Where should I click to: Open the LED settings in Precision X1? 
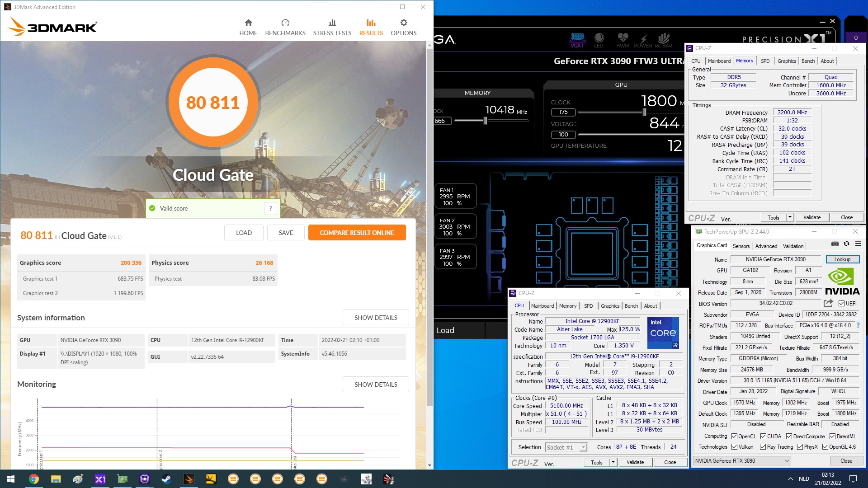(599, 40)
